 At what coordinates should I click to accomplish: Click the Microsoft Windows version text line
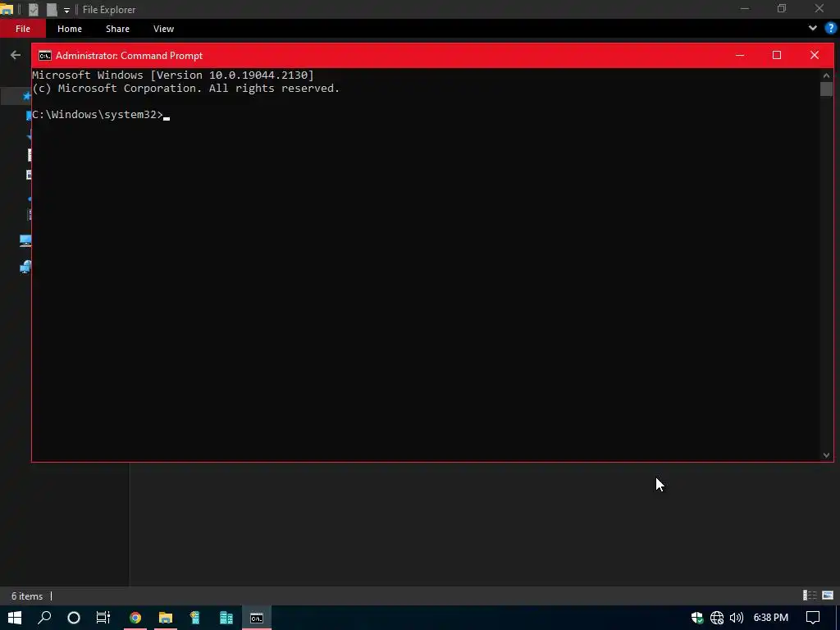[173, 75]
